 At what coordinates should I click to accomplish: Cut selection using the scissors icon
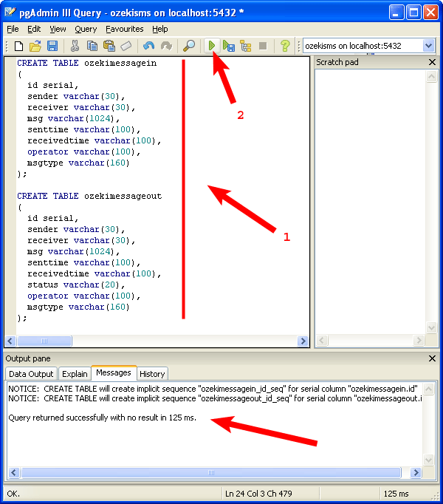point(75,47)
